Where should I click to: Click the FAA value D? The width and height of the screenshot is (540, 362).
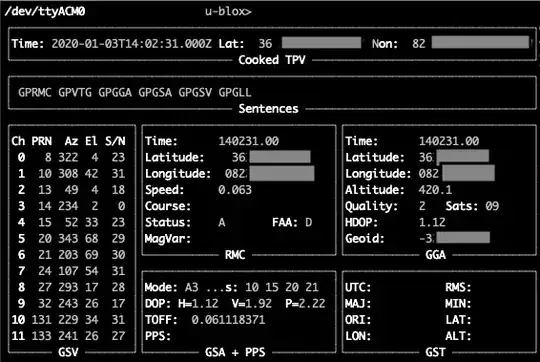[309, 222]
